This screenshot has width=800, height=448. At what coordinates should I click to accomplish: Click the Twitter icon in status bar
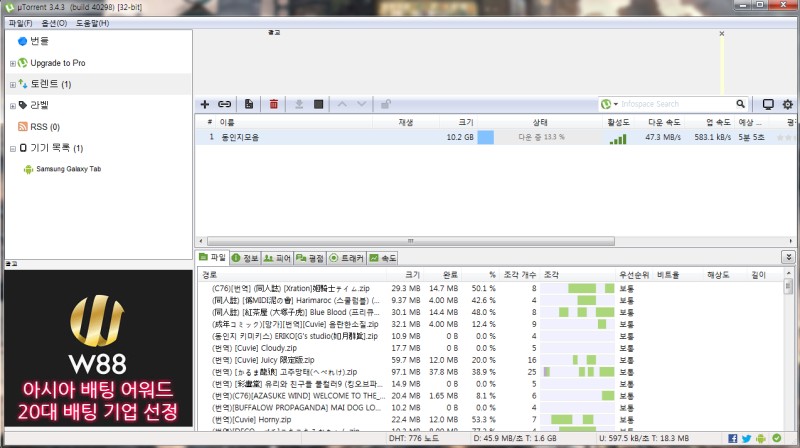pyautogui.click(x=747, y=438)
